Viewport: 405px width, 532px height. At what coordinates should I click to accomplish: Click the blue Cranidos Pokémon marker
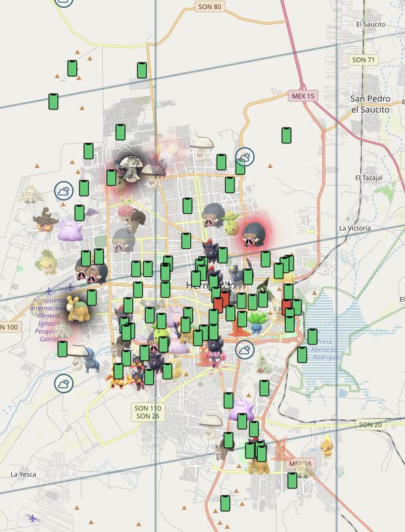(x=92, y=359)
